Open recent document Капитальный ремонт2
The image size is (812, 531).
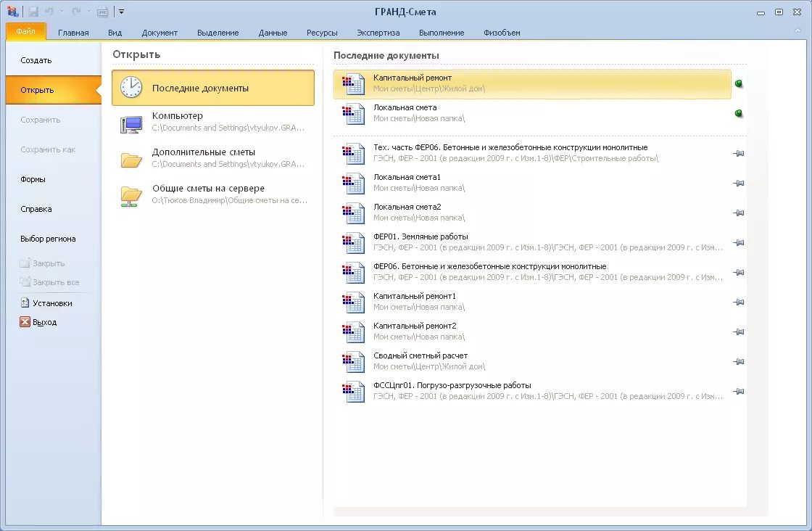coord(532,332)
